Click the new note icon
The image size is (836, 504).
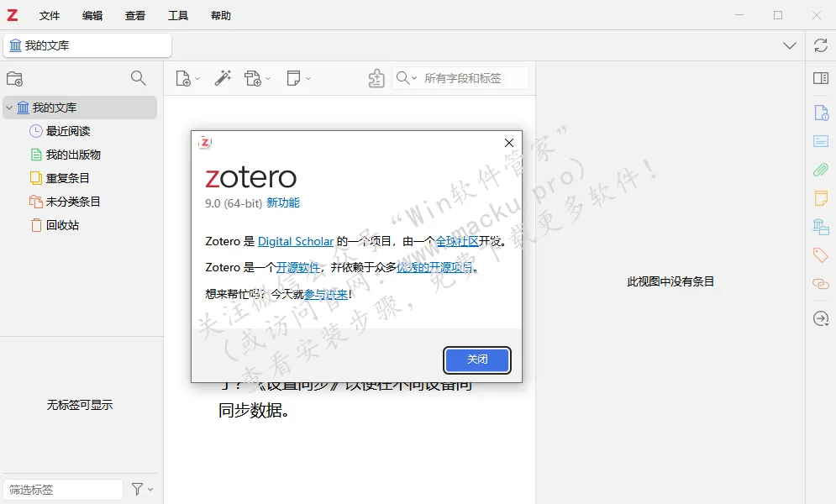293,78
